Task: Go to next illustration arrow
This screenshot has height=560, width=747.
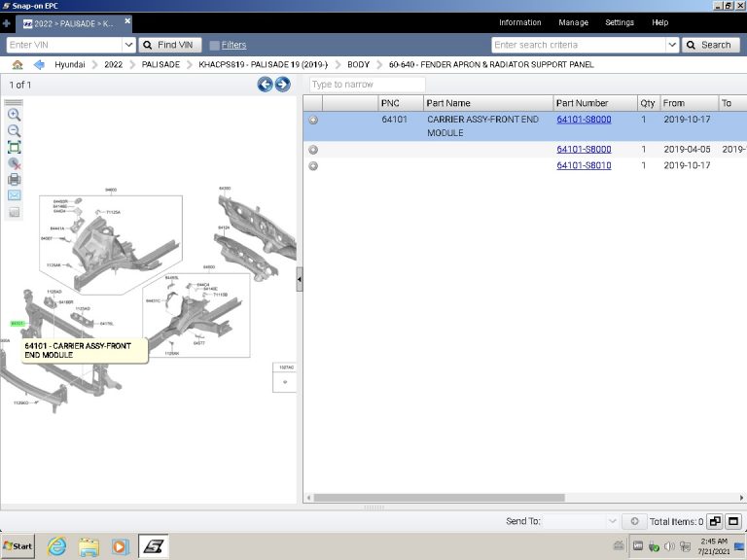Action: [282, 85]
